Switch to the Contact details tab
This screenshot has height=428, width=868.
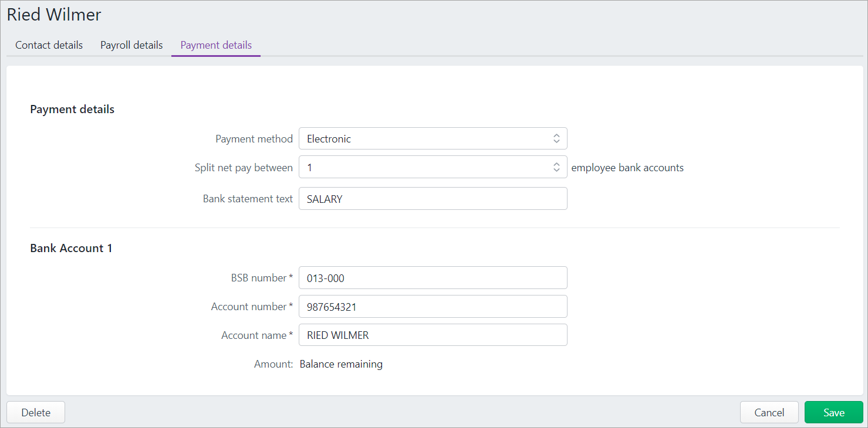pyautogui.click(x=49, y=45)
